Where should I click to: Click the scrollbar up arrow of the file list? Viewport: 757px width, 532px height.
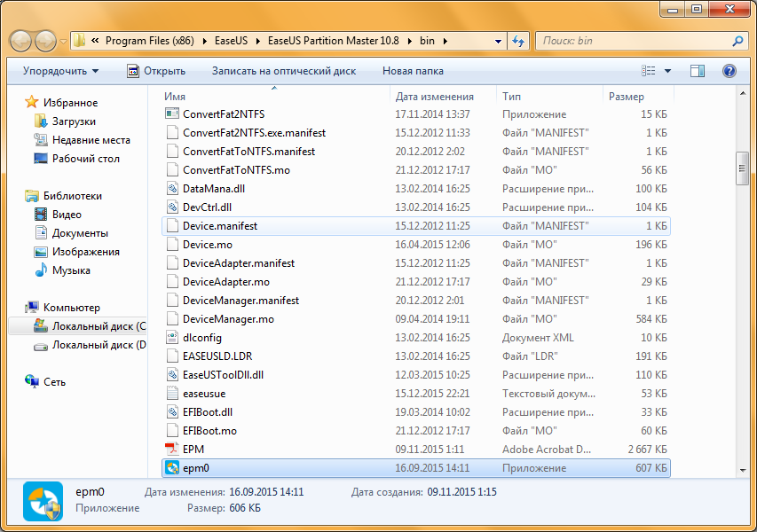coord(743,94)
